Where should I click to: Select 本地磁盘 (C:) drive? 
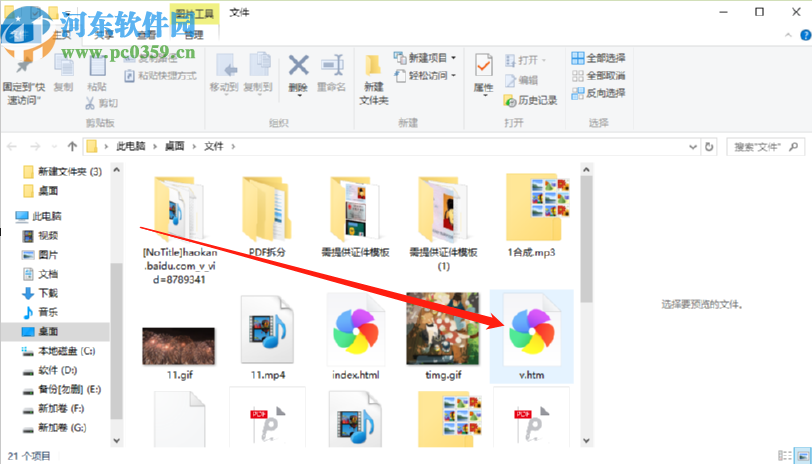tap(58, 351)
